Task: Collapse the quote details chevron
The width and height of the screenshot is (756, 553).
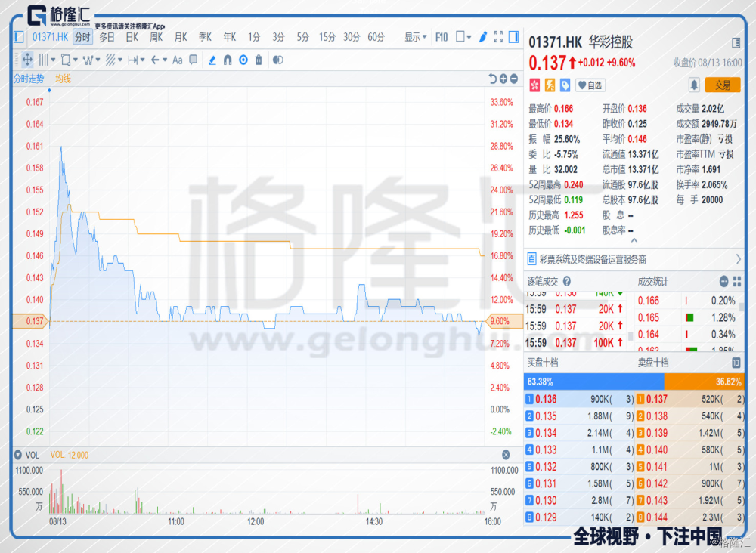Action: click(x=634, y=240)
